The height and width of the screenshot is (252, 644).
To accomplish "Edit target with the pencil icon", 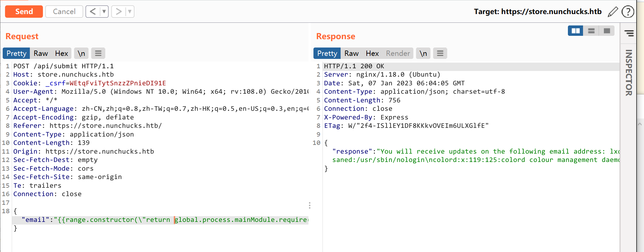I will coord(613,12).
